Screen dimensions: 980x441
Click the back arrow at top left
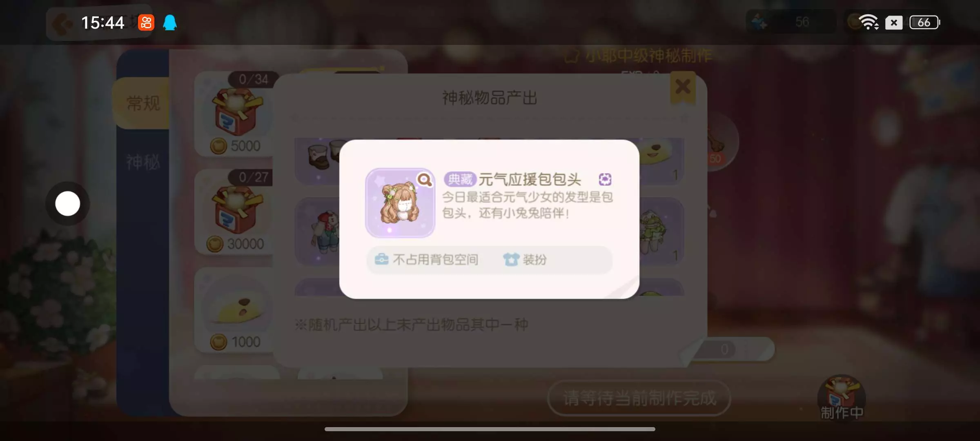(62, 23)
